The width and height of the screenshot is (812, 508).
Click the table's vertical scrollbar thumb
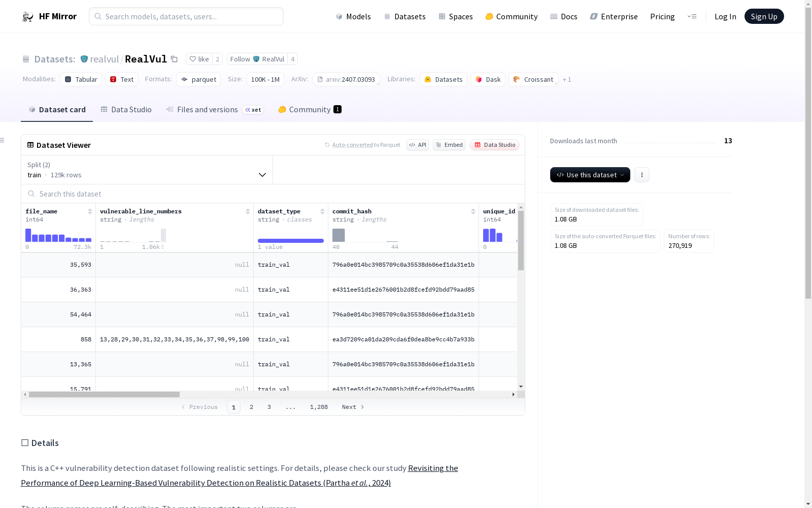521,241
